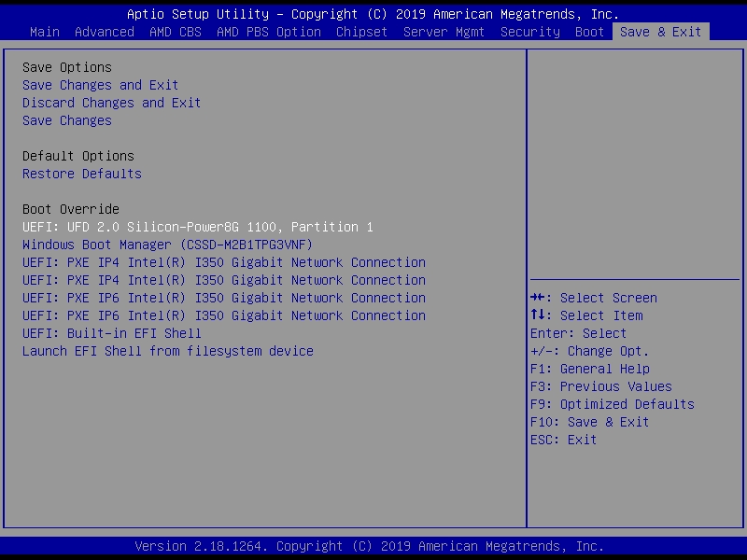Open the Chipset tab

point(361,32)
